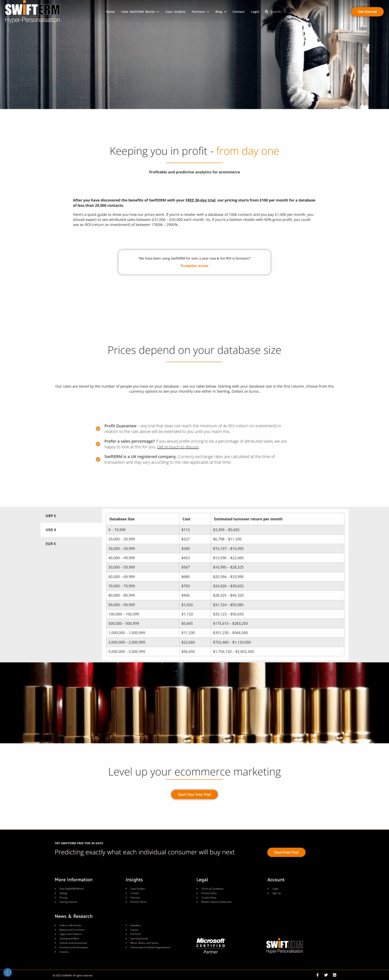Viewport: 389px width, 980px height.
Task: Open the Furniture and Homeware footer link
Action: coord(74,947)
